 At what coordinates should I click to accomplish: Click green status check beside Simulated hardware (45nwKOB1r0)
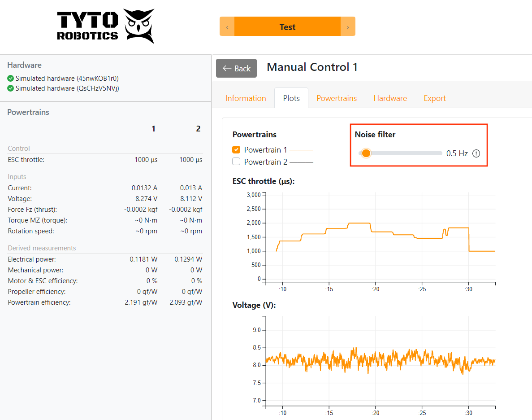click(10, 79)
